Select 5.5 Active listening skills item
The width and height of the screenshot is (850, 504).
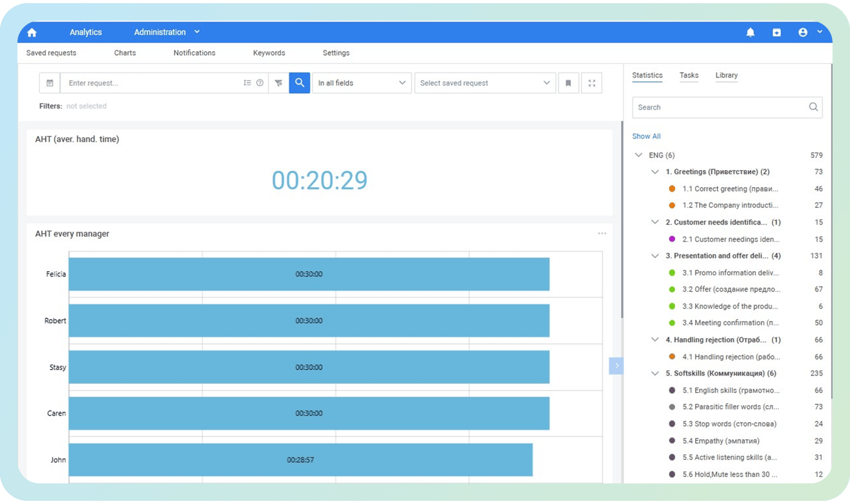pyautogui.click(x=729, y=457)
